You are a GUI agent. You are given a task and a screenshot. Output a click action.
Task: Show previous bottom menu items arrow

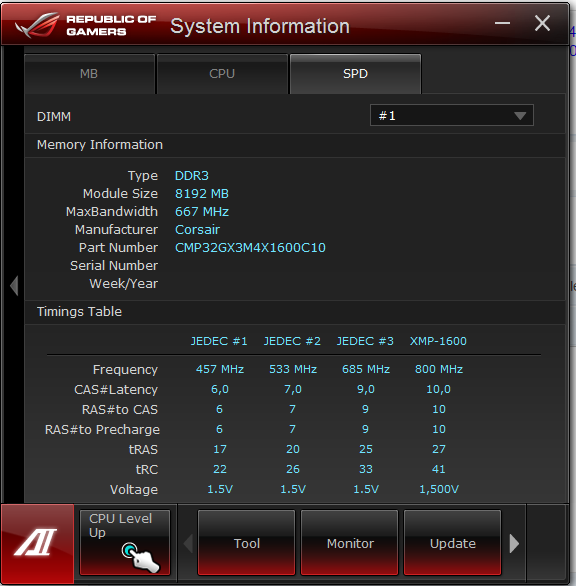(x=188, y=543)
